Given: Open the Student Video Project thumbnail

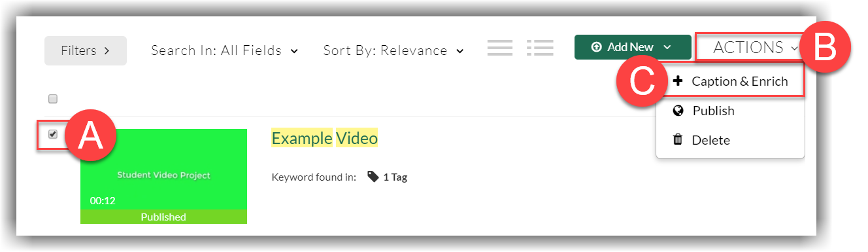Looking at the screenshot, I should pyautogui.click(x=163, y=176).
